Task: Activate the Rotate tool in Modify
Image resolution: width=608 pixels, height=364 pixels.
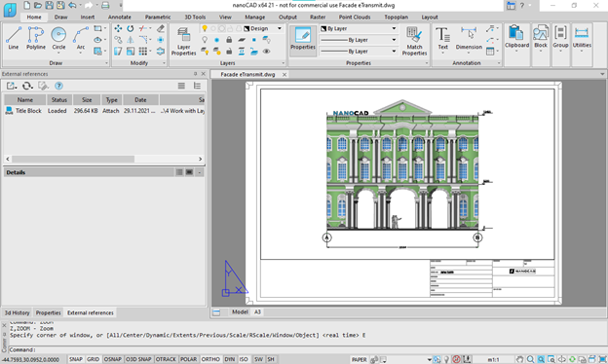Action: pos(131,28)
